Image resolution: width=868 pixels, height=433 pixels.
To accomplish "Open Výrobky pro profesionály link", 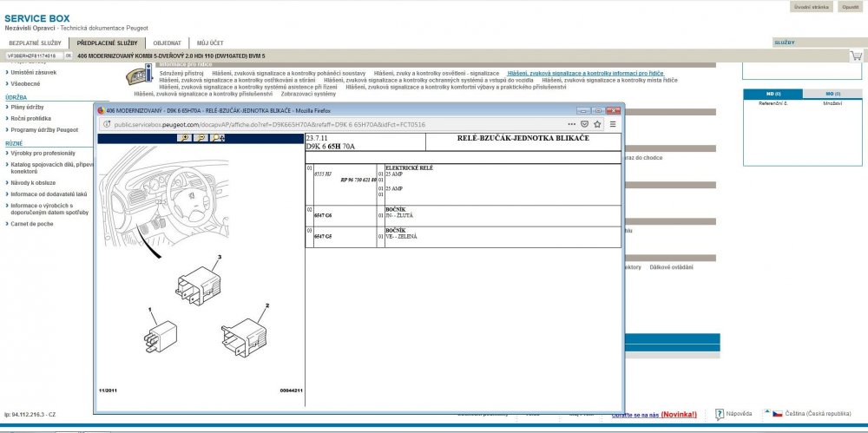I will pyautogui.click(x=43, y=153).
